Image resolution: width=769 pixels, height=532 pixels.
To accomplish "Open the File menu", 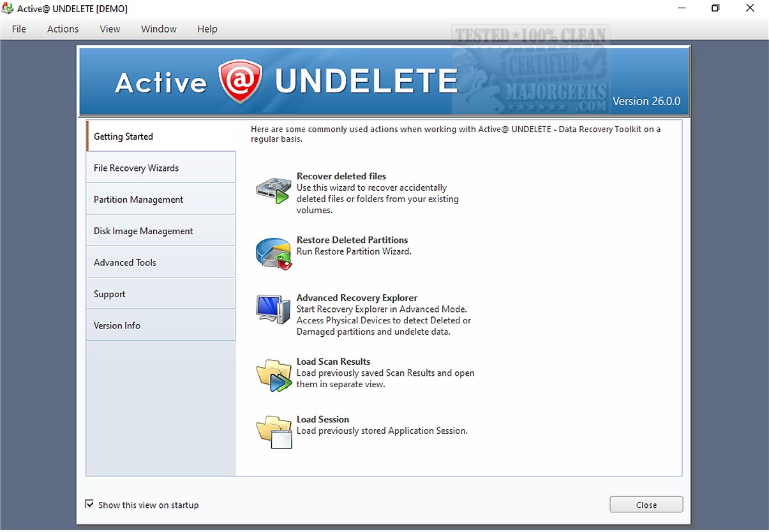I will (x=19, y=29).
